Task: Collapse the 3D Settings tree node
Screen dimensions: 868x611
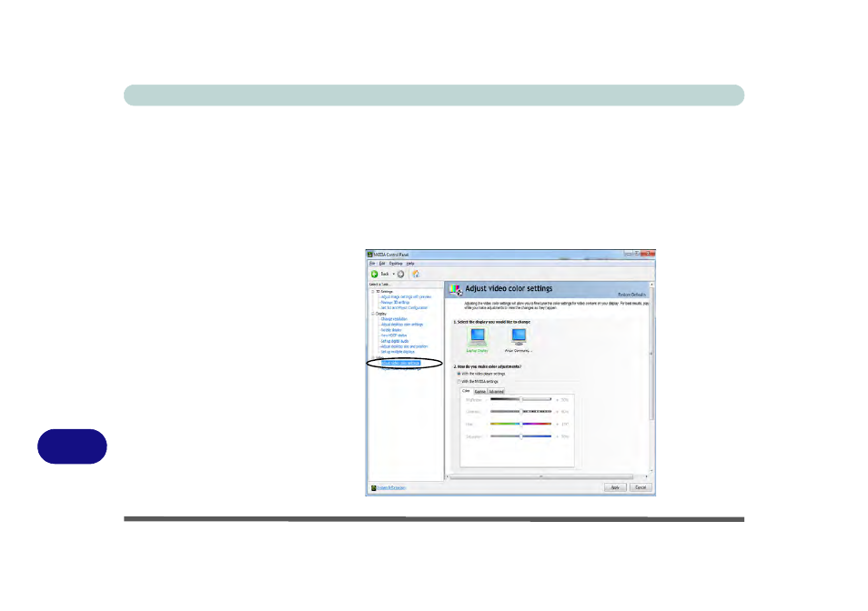Action: [x=372, y=291]
